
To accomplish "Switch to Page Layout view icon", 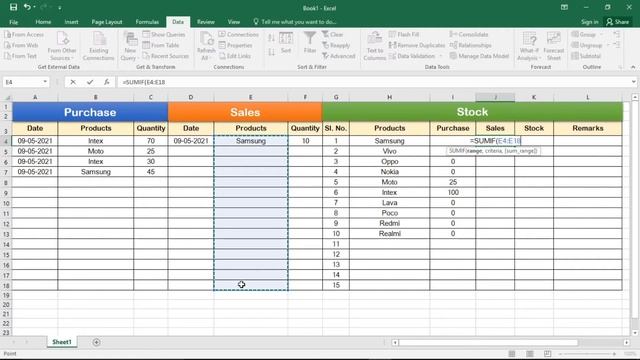I will point(529,353).
